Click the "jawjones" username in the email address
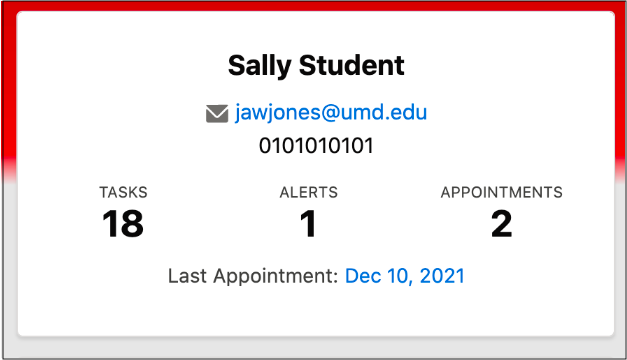 pos(278,113)
